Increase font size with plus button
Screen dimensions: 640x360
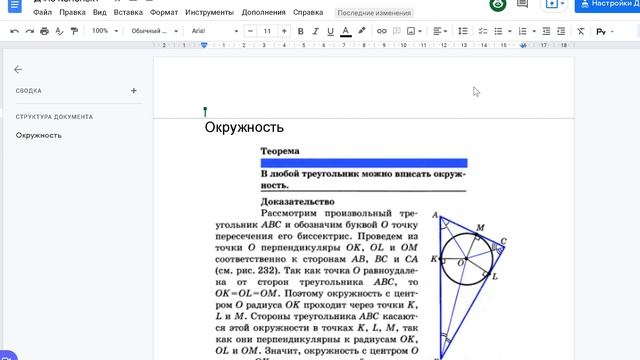(x=284, y=31)
